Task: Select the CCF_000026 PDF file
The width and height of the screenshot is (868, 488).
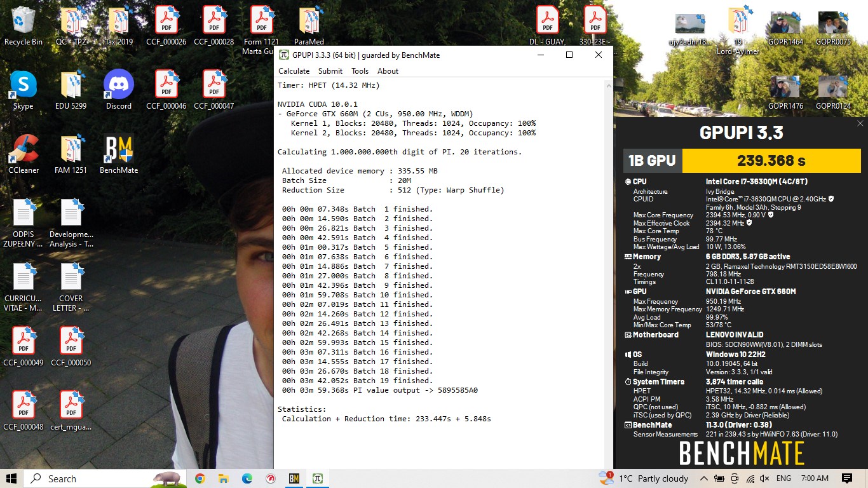Action: click(x=166, y=26)
